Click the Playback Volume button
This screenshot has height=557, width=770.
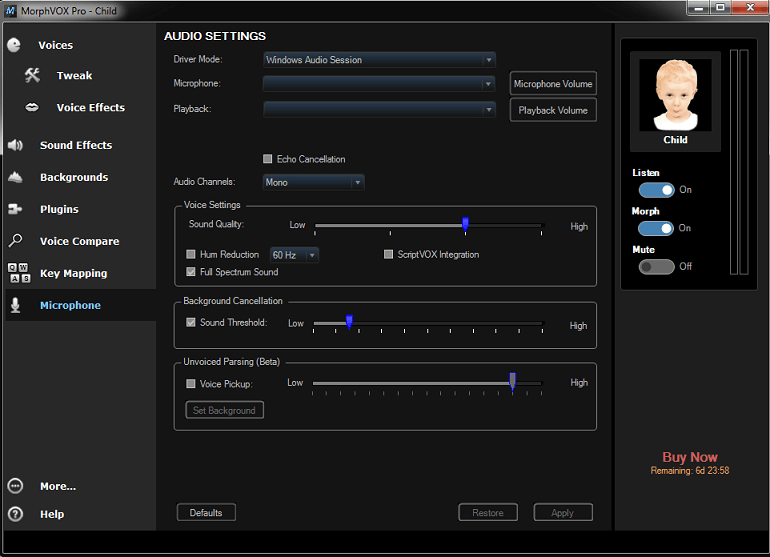click(x=553, y=110)
